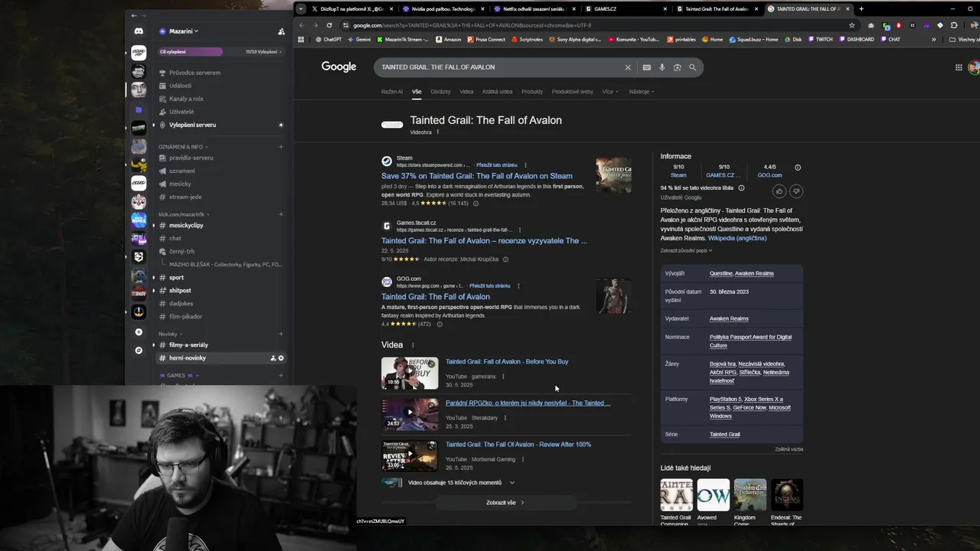Switch to the GAMES.CZ browser tab

[626, 9]
